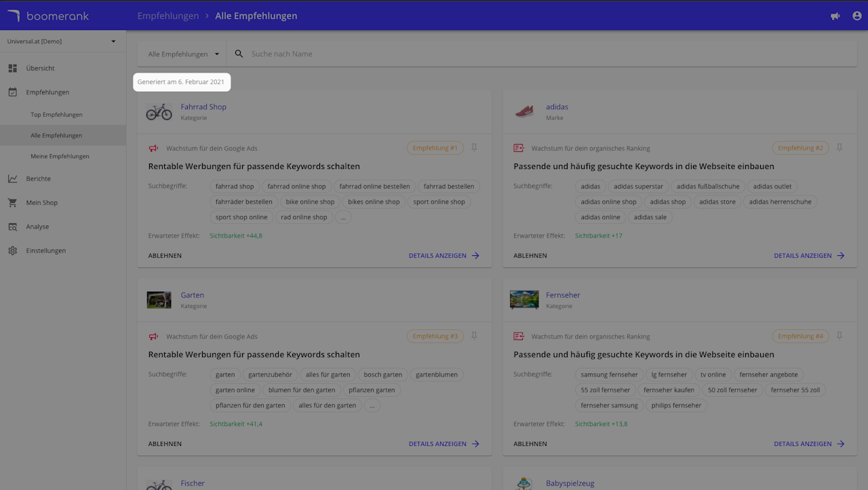Click the Fernseher category thumbnail image
Viewport: 868px width, 490px height.
tap(524, 299)
